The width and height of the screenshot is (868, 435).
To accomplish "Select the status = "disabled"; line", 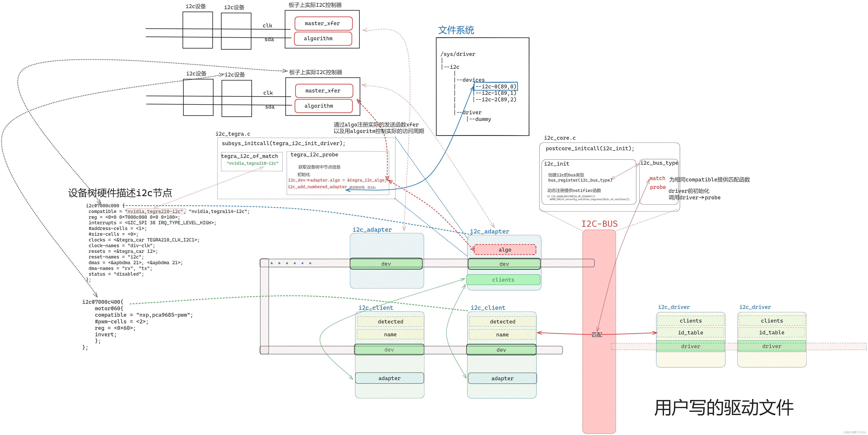I will [x=116, y=274].
